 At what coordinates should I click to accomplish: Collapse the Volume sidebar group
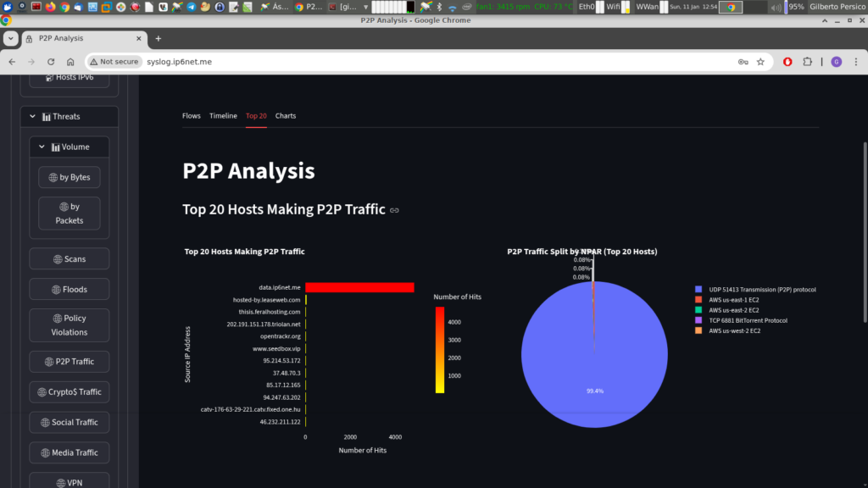[42, 147]
